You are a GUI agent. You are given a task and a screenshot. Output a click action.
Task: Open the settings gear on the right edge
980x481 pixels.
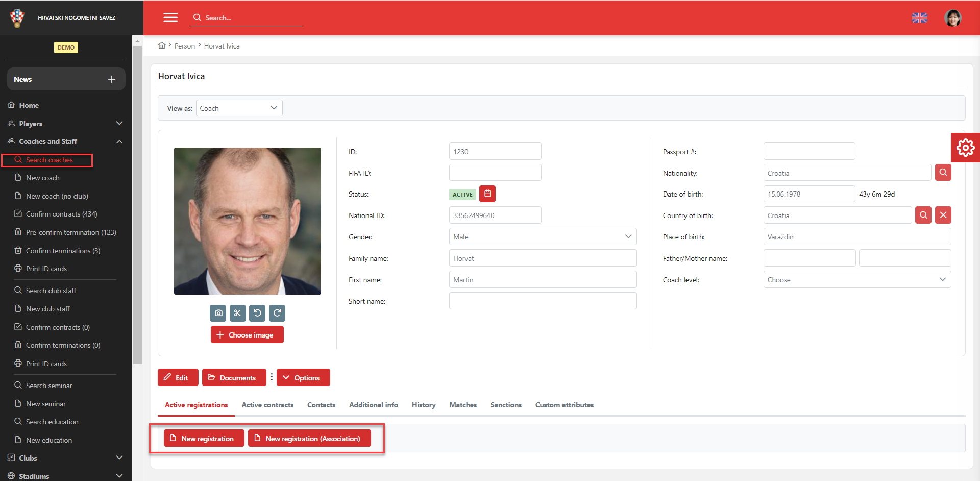[966, 148]
